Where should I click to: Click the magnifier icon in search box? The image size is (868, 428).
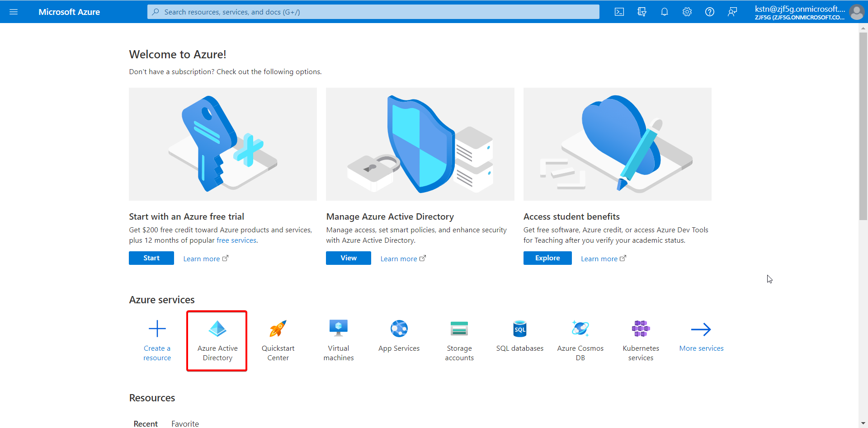[156, 12]
